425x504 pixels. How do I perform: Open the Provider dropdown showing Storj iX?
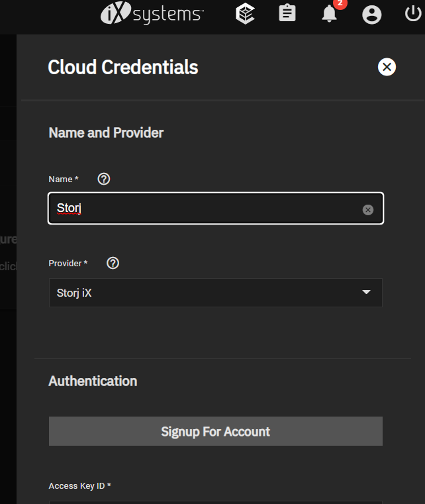point(216,293)
